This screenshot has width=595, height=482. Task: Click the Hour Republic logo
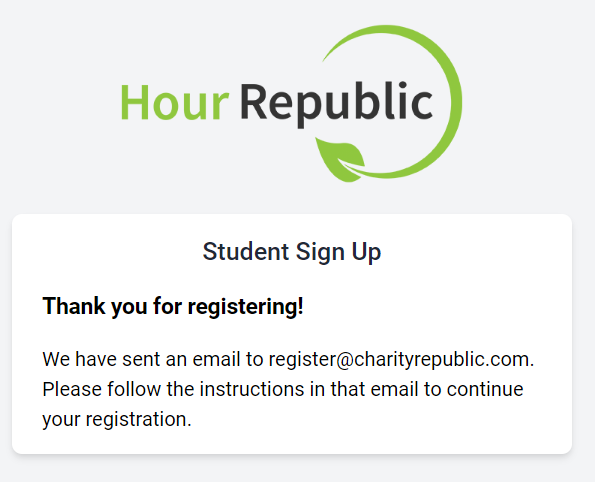[x=291, y=103]
